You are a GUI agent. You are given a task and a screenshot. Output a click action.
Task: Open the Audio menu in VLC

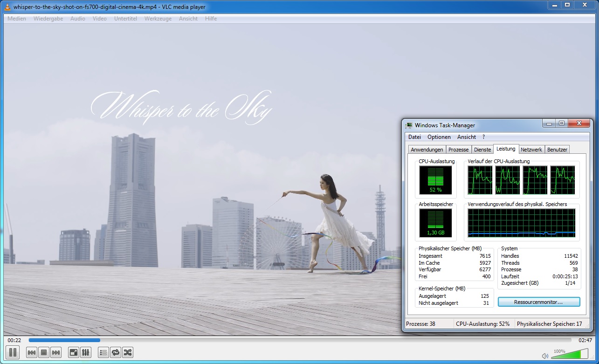(78, 19)
